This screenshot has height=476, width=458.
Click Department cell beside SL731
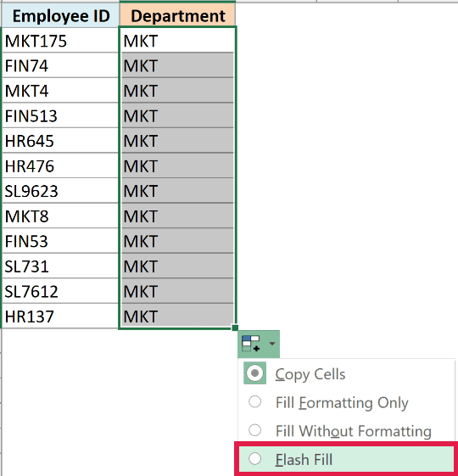coord(177,266)
